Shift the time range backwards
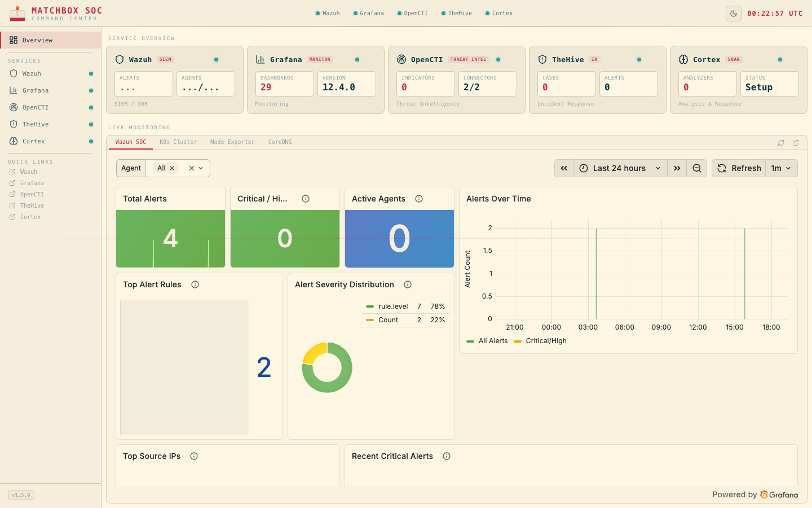 tap(564, 168)
